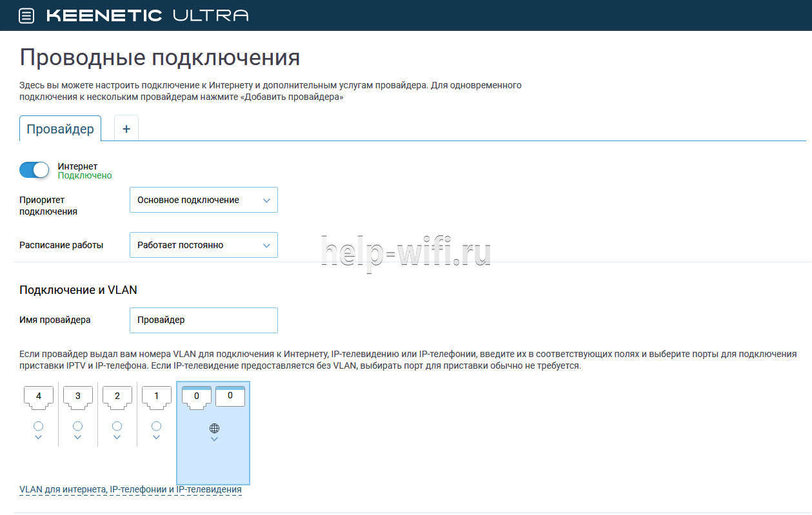Click the globe internet icon under port 0
This screenshot has height=515, width=812.
tap(214, 428)
